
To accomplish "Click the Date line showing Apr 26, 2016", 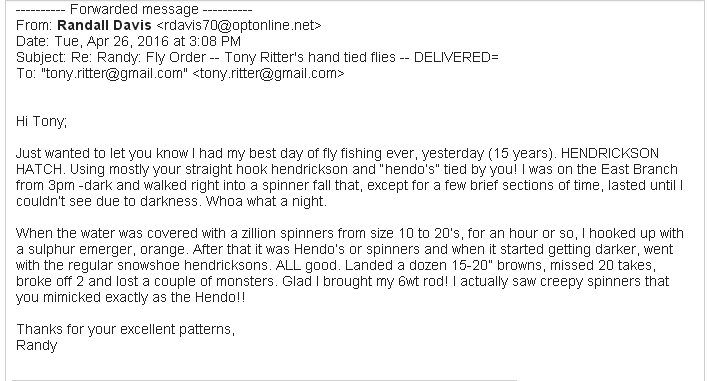I will (128, 41).
